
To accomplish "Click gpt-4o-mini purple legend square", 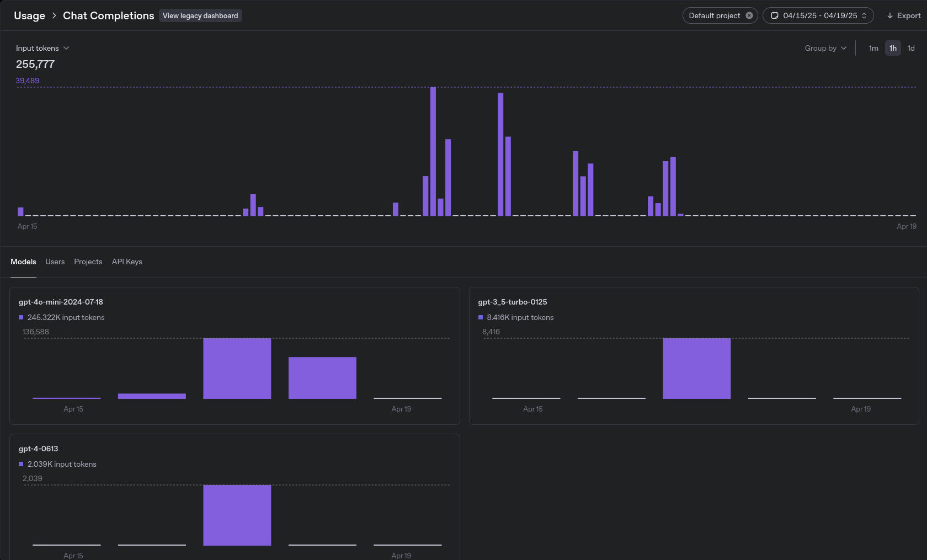I will [21, 317].
